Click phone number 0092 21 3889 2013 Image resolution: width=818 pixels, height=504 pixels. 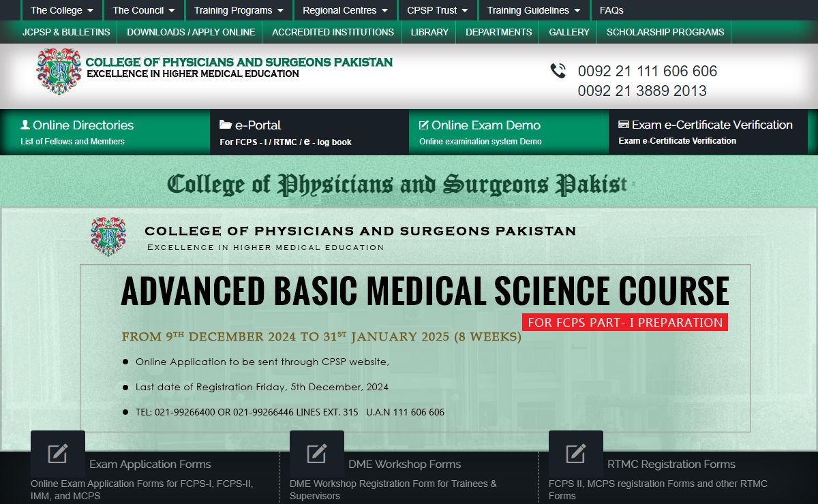[642, 91]
